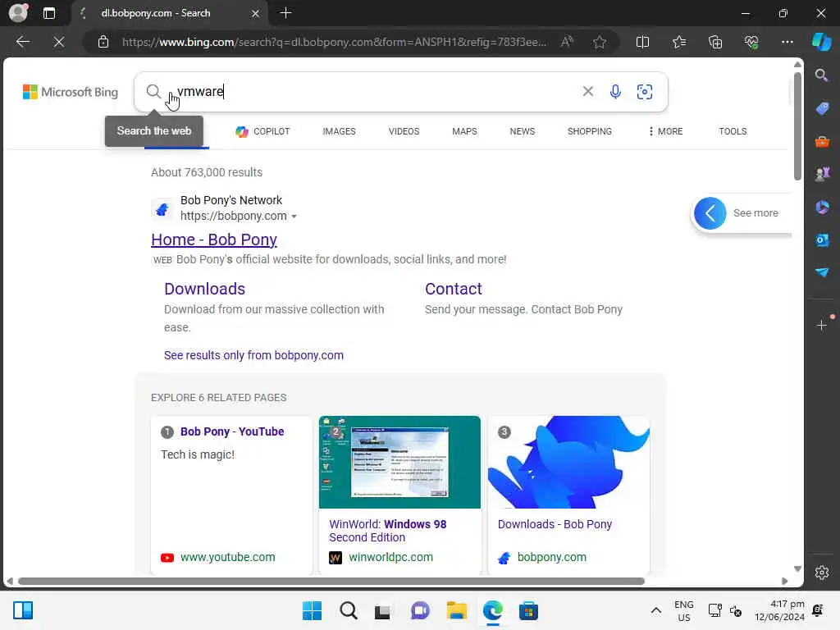840x630 pixels.
Task: Click the browser back arrow
Action: tap(22, 42)
